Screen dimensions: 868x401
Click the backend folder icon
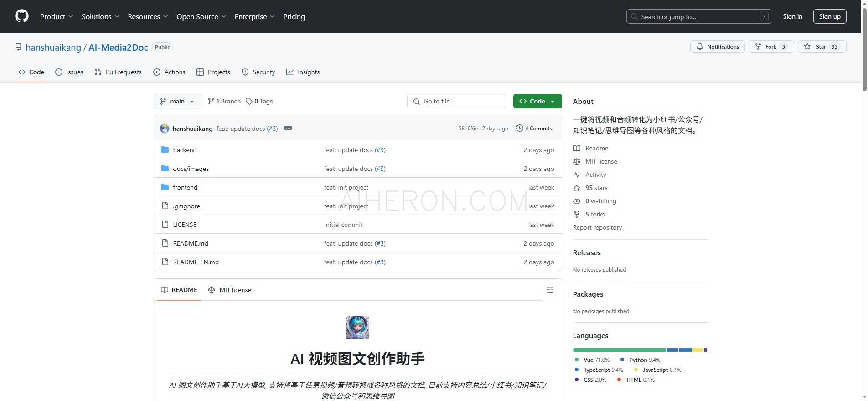(x=165, y=150)
